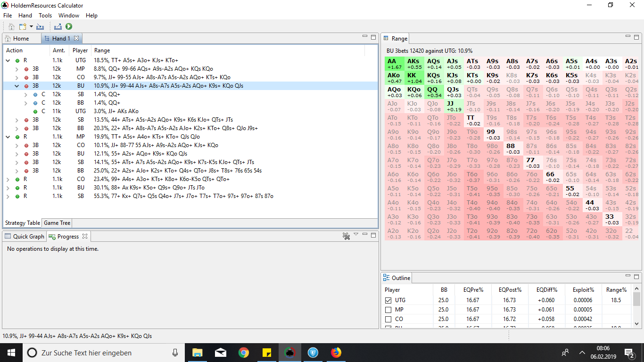The width and height of the screenshot is (644, 362).
Task: Check the CO player checkbox
Action: 388,319
